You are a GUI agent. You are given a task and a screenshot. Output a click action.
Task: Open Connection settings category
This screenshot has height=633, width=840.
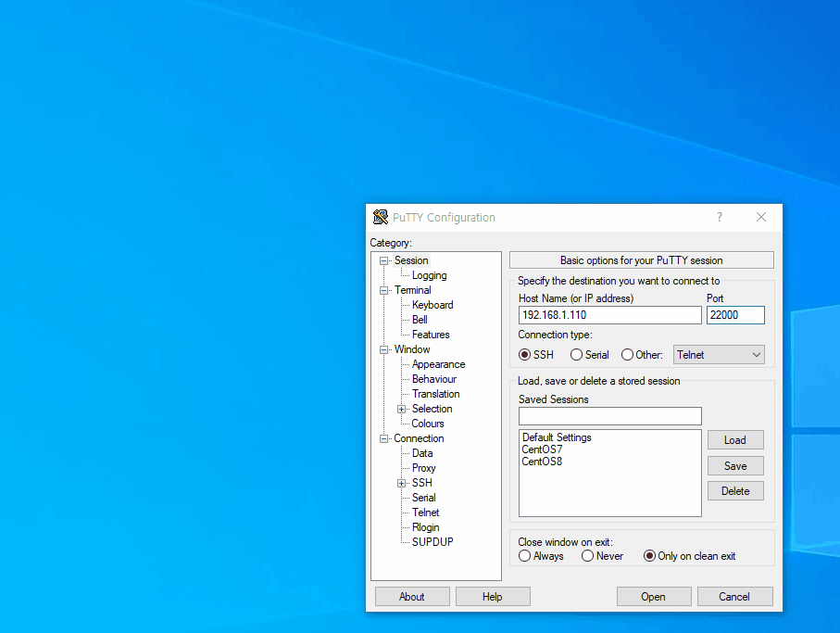(x=419, y=438)
